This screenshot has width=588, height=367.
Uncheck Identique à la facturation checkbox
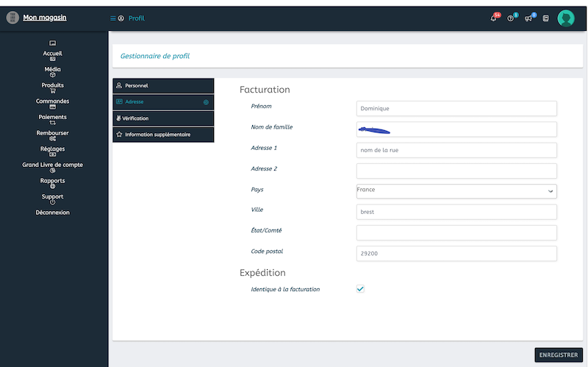tap(360, 289)
